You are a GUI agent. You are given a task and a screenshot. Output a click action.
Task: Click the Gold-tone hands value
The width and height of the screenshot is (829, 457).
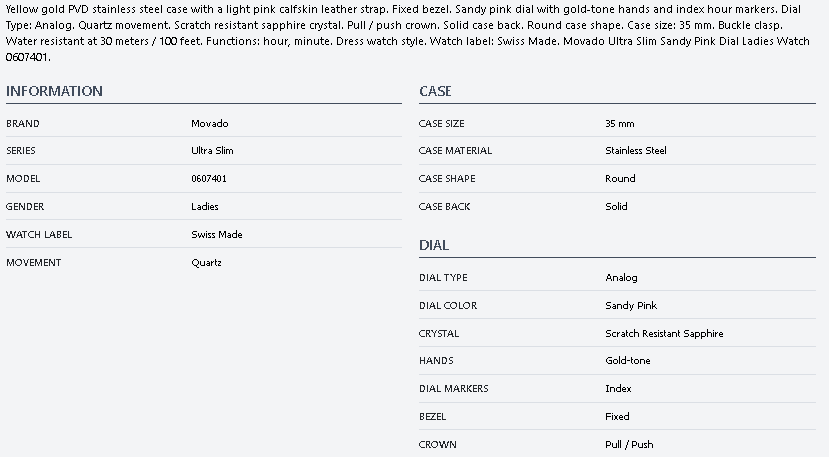click(628, 361)
